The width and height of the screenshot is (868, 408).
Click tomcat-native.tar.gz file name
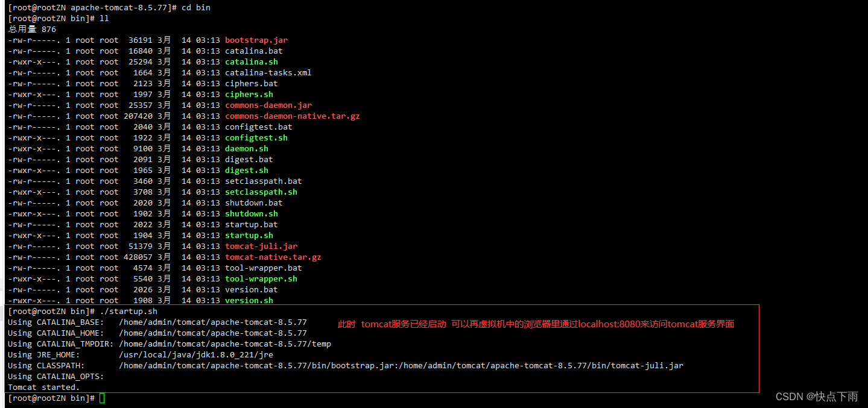[273, 257]
